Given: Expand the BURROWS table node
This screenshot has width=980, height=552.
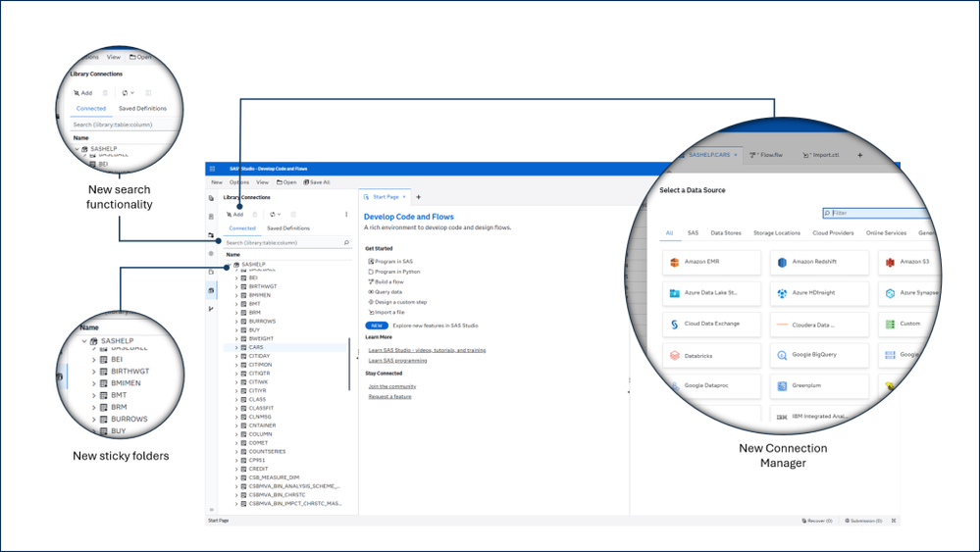Looking at the screenshot, I should 236,322.
